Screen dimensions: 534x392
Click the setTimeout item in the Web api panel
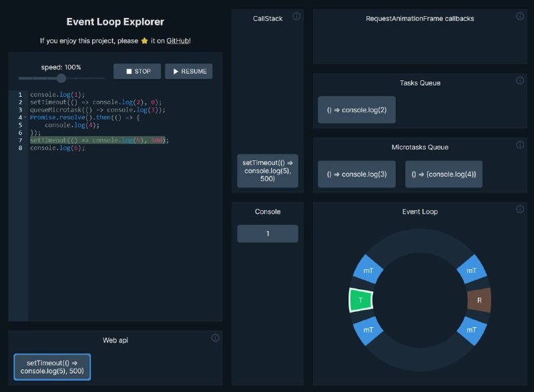click(x=51, y=367)
